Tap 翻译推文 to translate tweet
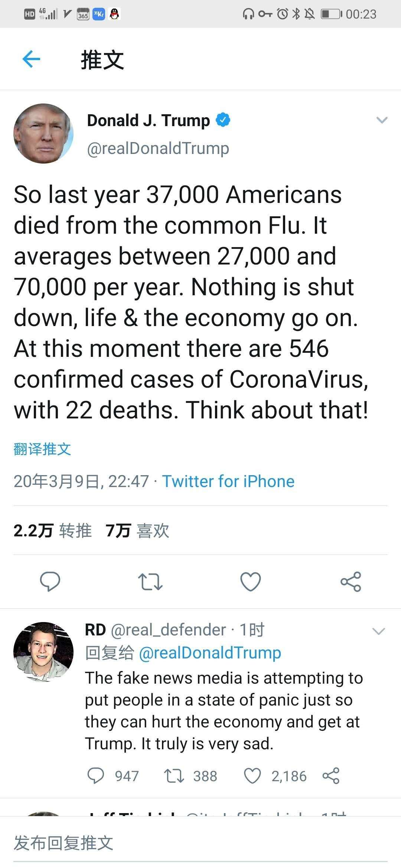Screen dimensions: 401x868 click(x=42, y=449)
